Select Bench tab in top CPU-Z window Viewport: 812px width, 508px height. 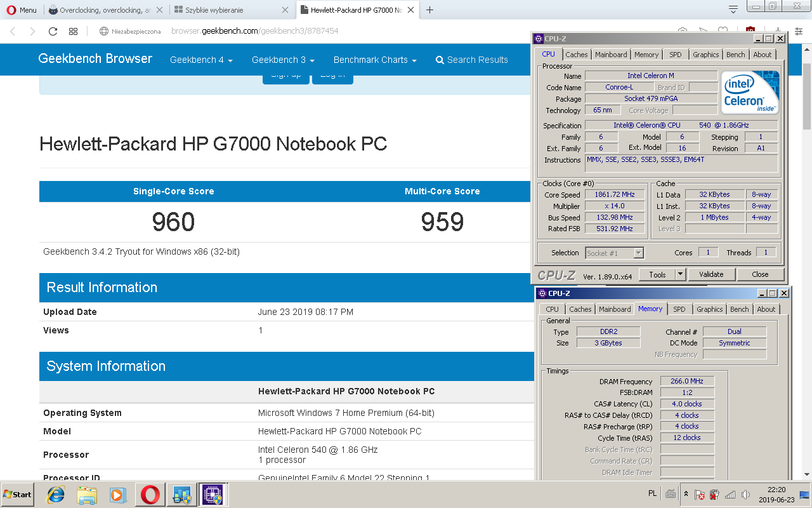[x=736, y=55]
